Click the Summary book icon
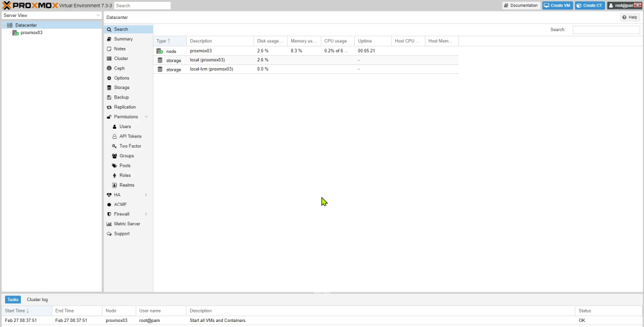Viewport: 644px width, 327px height. pos(109,39)
